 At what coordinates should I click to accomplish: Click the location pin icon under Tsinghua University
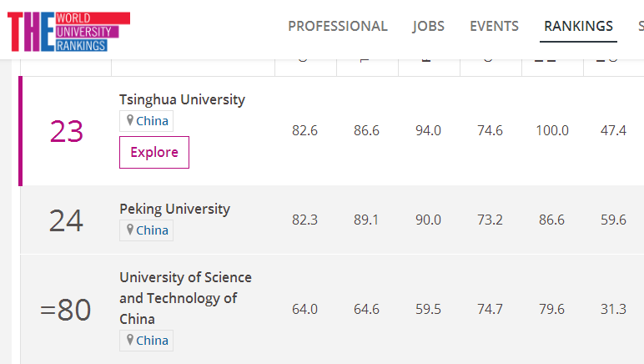pos(130,120)
